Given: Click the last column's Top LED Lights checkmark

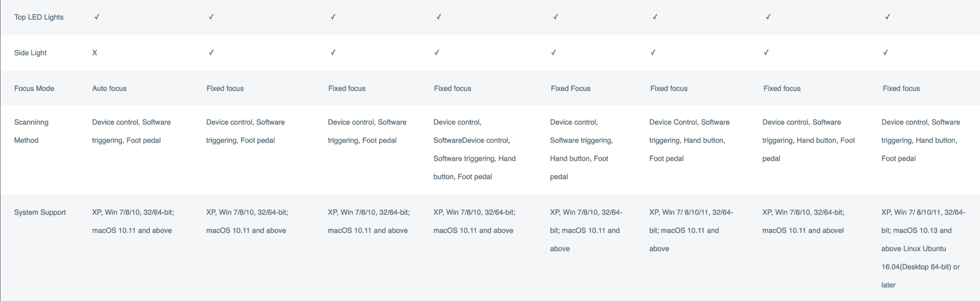Looking at the screenshot, I should (x=887, y=17).
